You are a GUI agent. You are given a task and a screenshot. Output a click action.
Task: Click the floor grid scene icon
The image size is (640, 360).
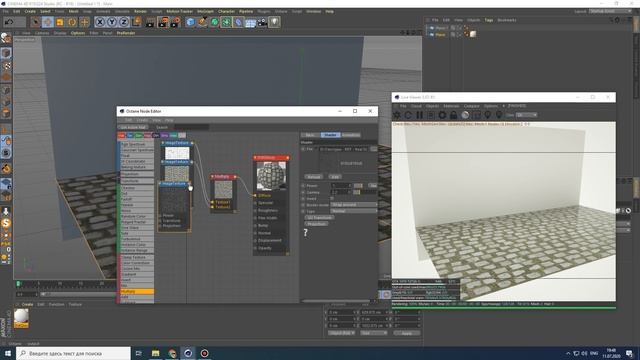(x=250, y=22)
